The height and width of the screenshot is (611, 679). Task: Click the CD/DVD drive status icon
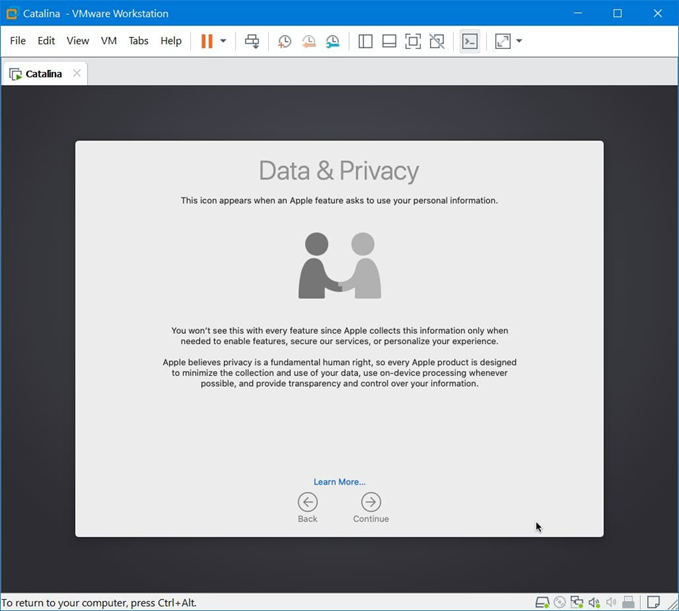click(x=559, y=602)
